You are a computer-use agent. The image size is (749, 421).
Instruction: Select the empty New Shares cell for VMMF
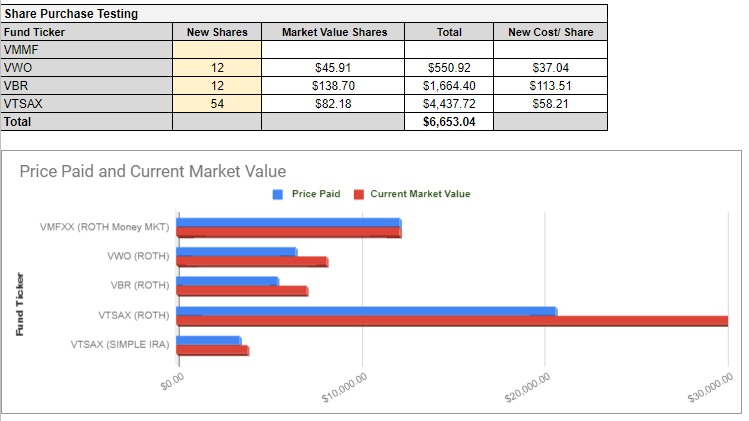point(216,49)
